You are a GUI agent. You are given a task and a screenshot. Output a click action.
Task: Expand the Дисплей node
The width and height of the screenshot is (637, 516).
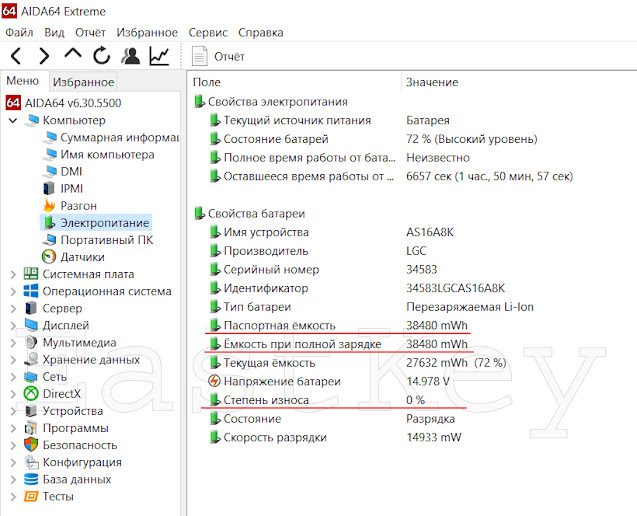pos(13,326)
